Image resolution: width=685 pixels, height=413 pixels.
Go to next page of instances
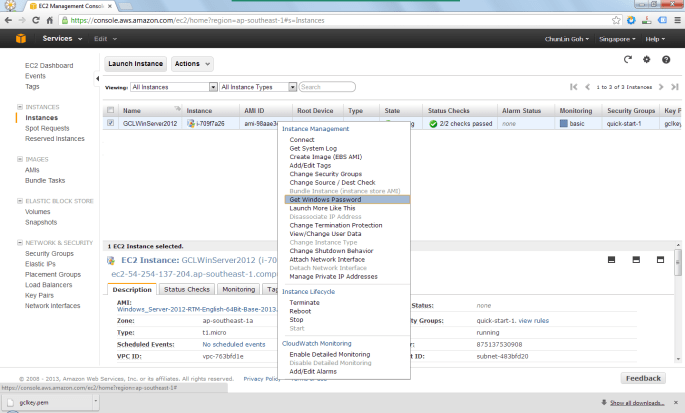(661, 87)
